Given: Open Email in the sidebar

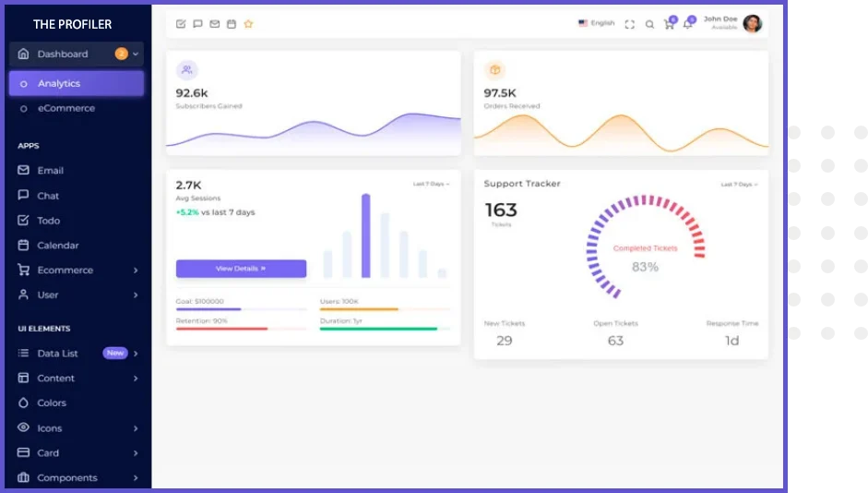Looking at the screenshot, I should 50,171.
